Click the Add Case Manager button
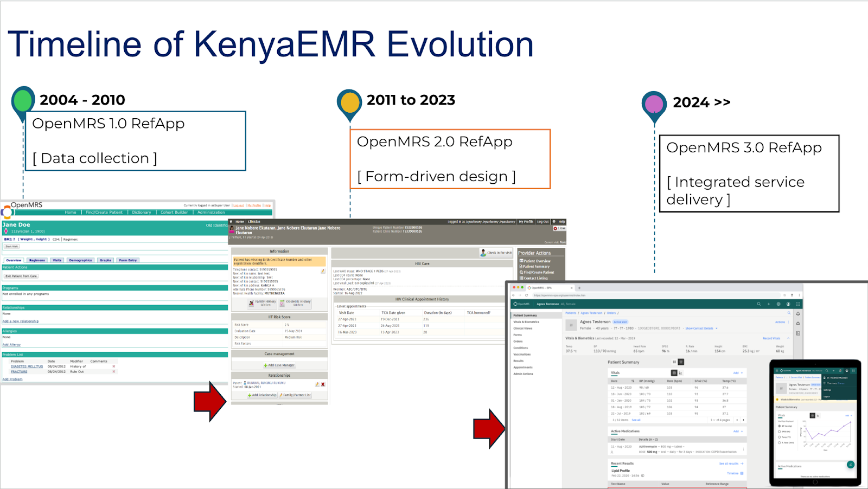Image resolution: width=868 pixels, height=489 pixels. point(279,365)
